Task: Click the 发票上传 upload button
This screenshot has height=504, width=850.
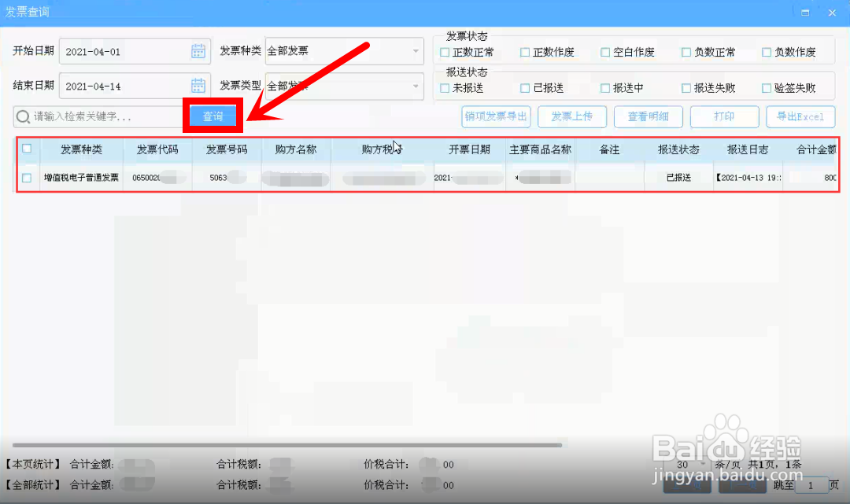Action: tap(572, 116)
